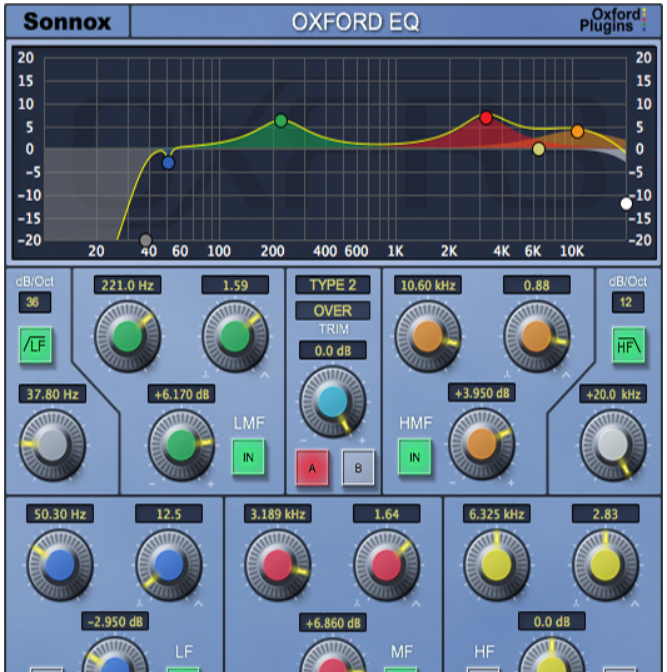Screen dimensions: 667x672
Task: Click the TYPE 2 EQ type selector
Action: [333, 285]
